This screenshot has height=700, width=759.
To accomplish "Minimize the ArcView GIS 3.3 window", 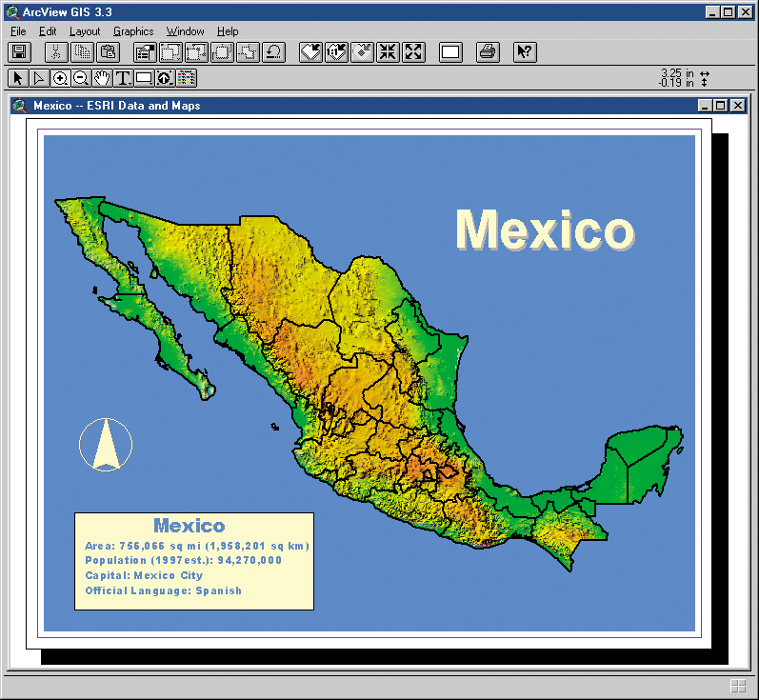I will [711, 12].
